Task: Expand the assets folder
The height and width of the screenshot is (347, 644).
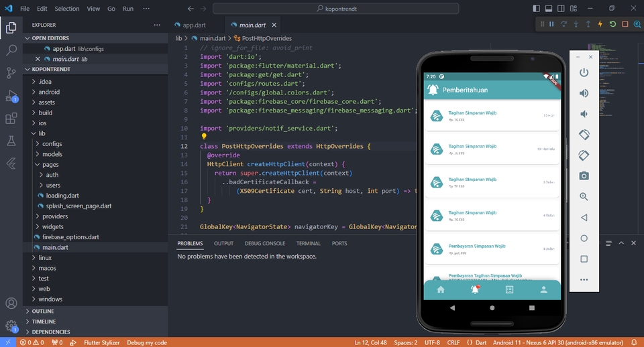Action: (x=46, y=102)
